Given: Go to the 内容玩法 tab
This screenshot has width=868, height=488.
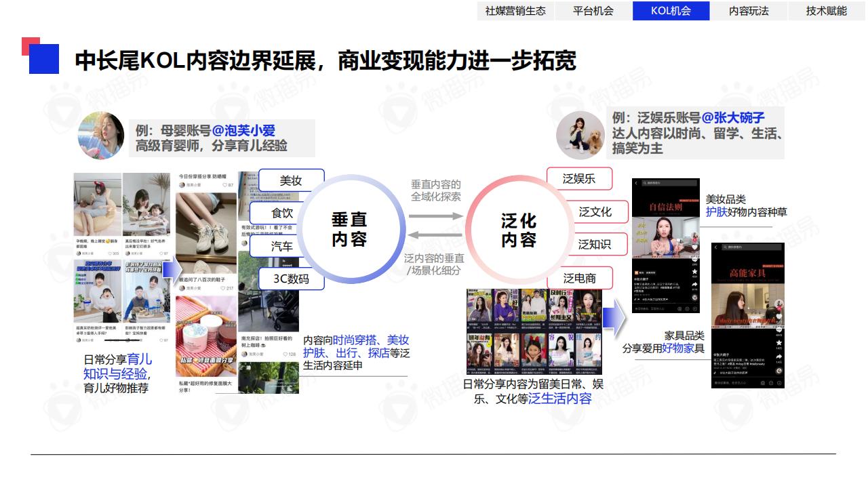Looking at the screenshot, I should (x=749, y=11).
